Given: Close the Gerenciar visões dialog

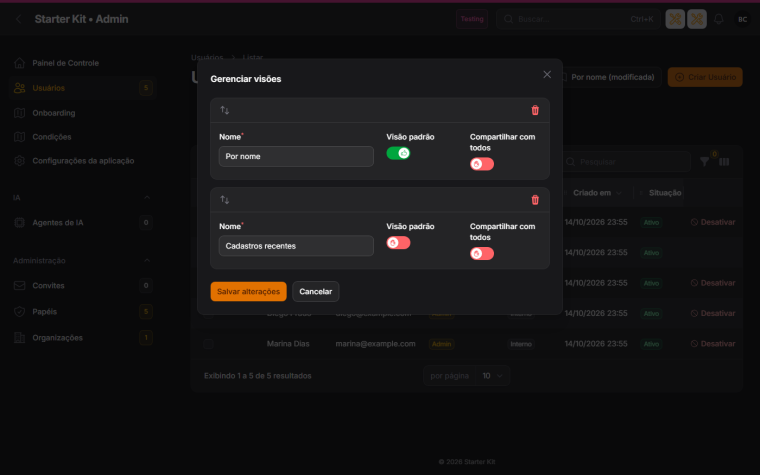Looking at the screenshot, I should pyautogui.click(x=547, y=74).
